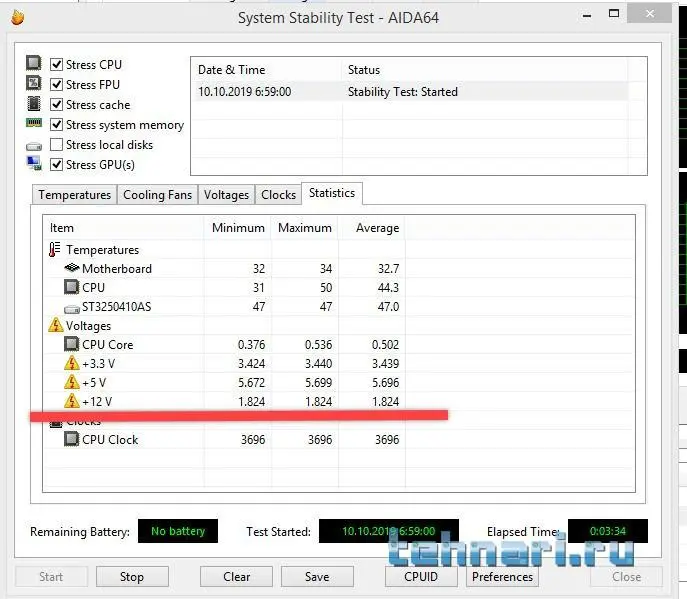Select the 'Stability Test: Started' log entry
Viewport: 687px width, 599px height.
pyautogui.click(x=403, y=92)
